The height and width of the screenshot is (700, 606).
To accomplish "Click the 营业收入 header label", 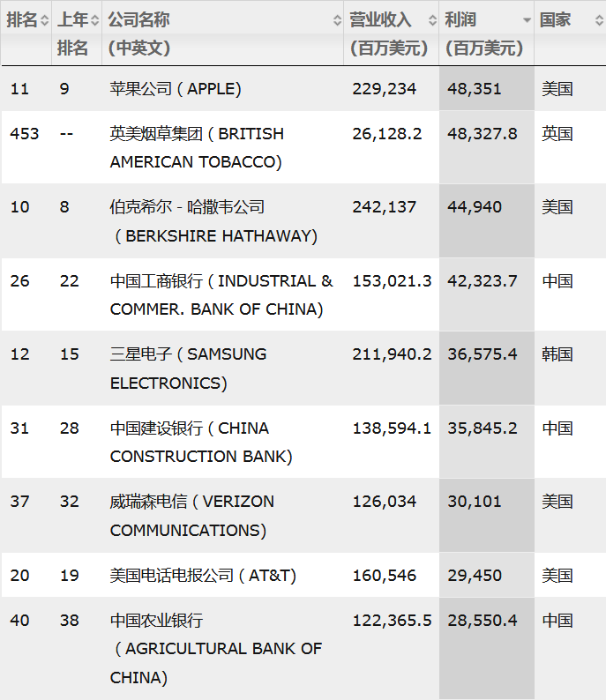I will (379, 20).
